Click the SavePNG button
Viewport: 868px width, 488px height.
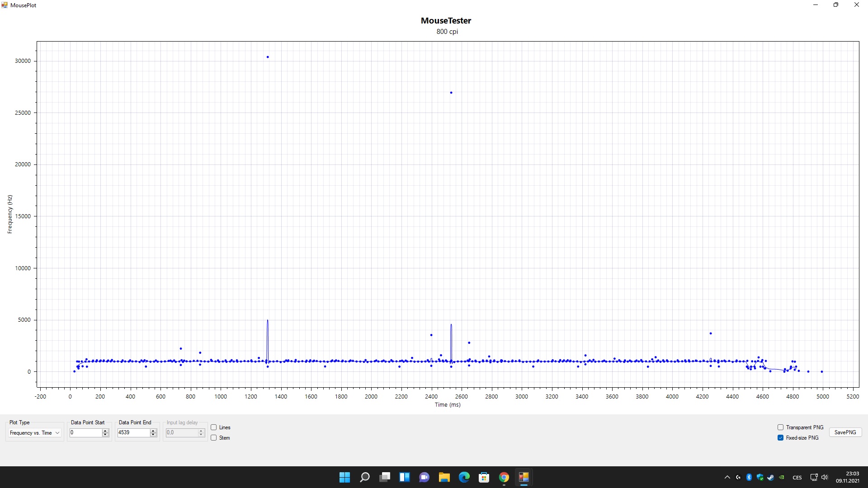845,432
